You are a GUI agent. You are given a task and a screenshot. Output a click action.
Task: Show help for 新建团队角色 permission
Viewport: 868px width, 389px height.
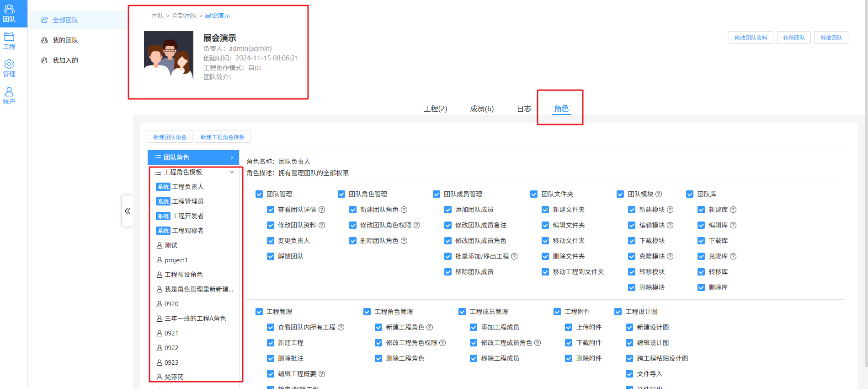pyautogui.click(x=404, y=210)
